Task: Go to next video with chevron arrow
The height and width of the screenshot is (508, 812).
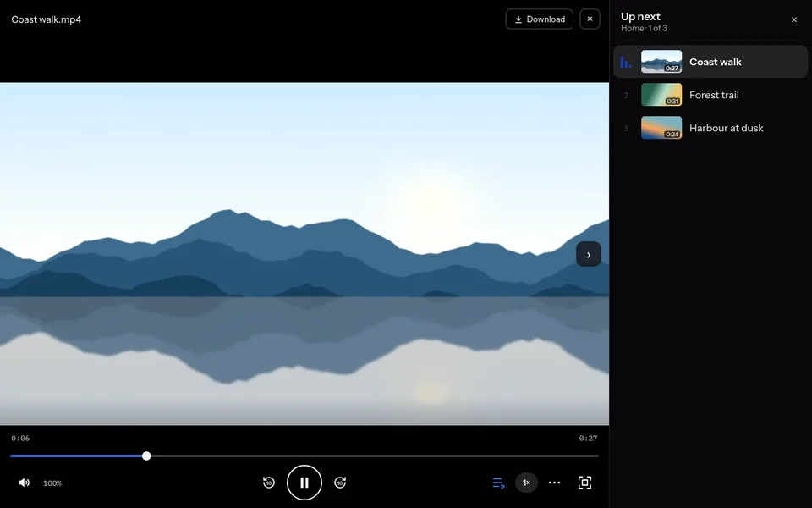Action: click(589, 254)
